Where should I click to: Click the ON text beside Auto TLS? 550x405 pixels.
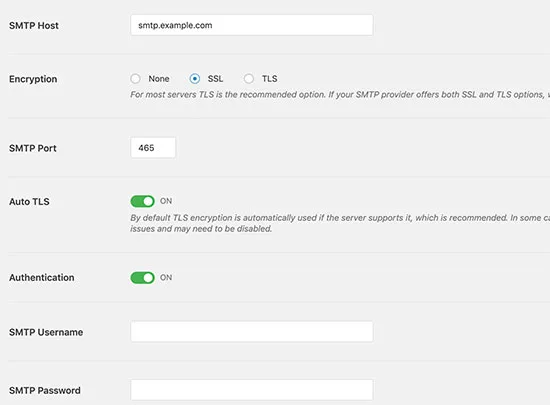(x=166, y=201)
